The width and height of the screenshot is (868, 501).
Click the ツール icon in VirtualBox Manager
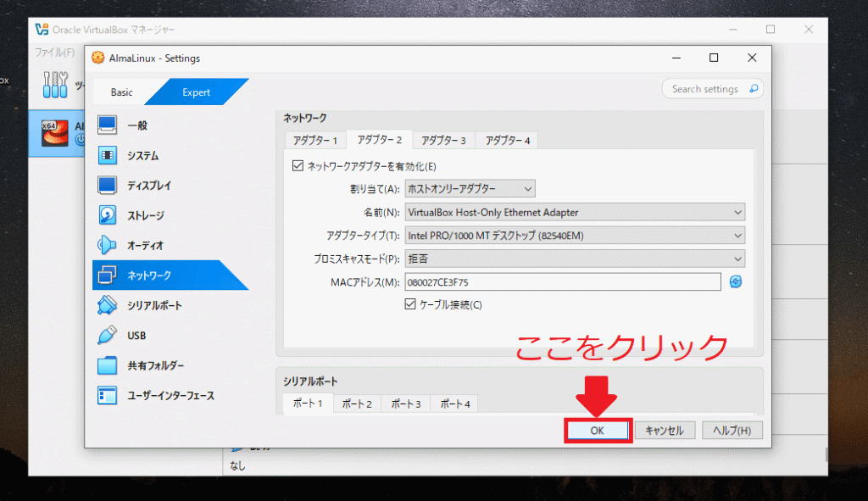[x=55, y=85]
